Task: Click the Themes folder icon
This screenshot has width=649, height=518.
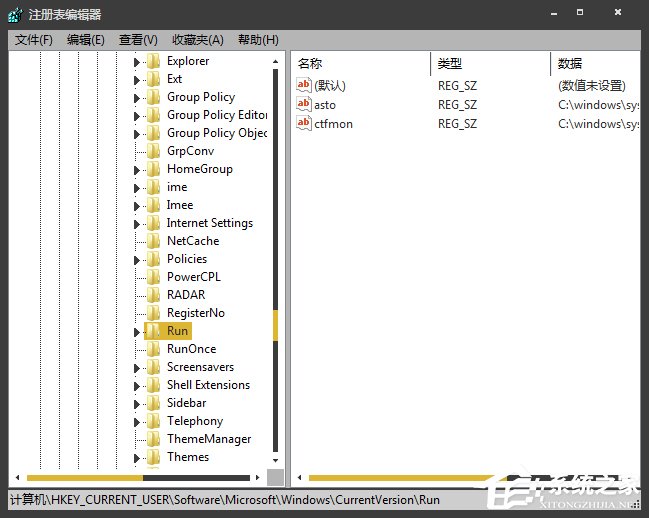Action: [x=154, y=457]
